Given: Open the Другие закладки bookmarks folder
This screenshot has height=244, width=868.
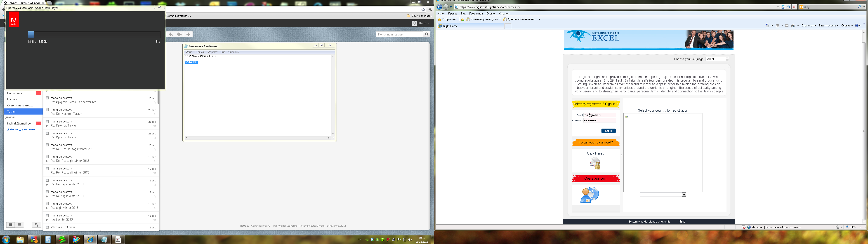Looking at the screenshot, I should tap(419, 16).
